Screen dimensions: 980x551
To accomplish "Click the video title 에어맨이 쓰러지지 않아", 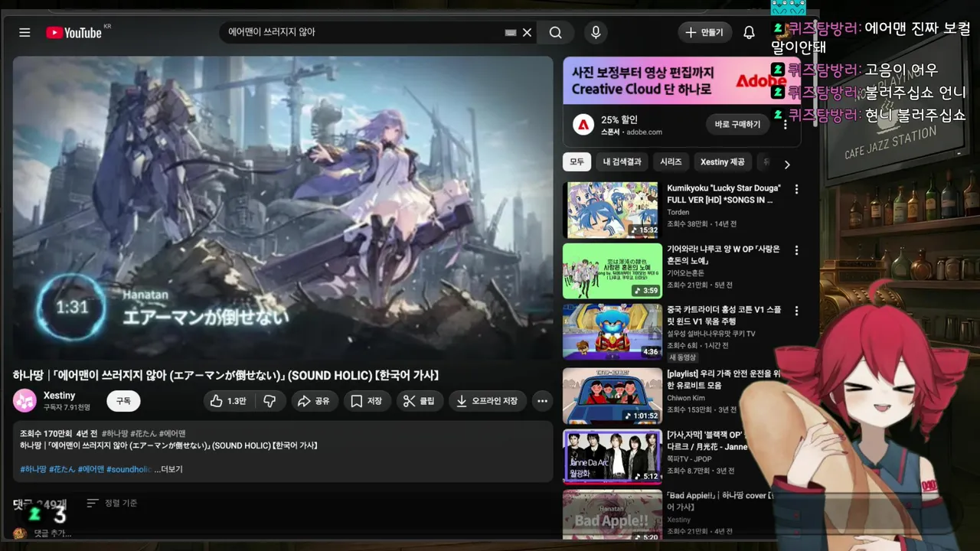I will (225, 375).
